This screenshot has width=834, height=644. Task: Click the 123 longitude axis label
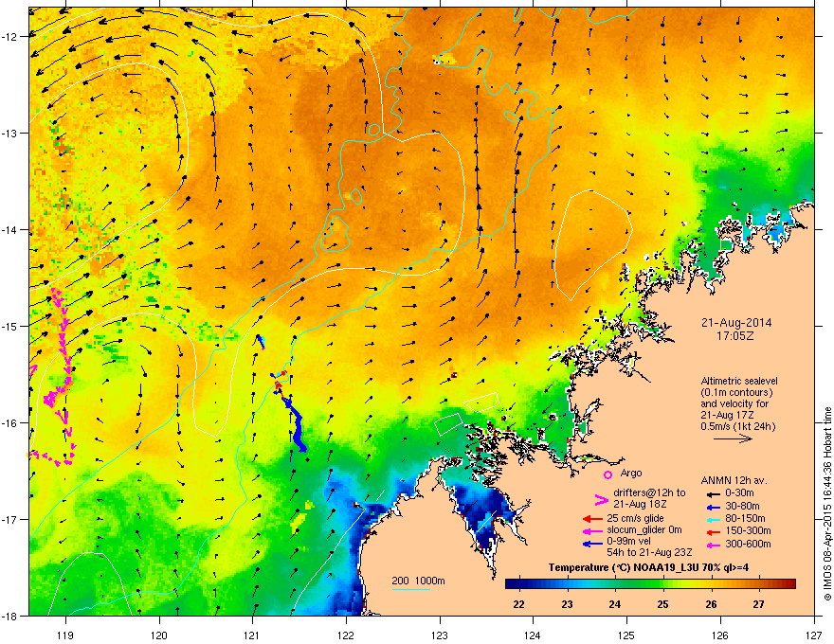coord(440,635)
